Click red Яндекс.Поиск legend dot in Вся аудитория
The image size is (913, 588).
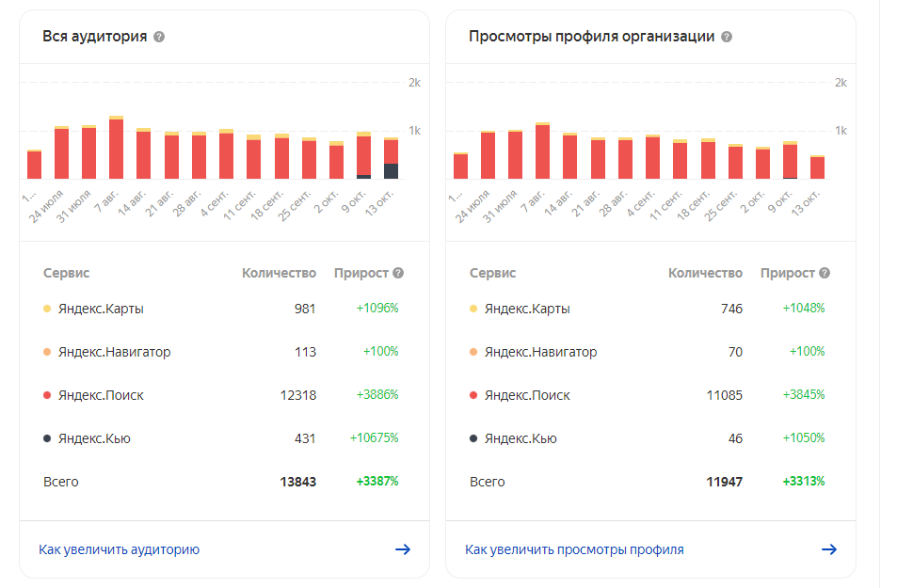click(x=47, y=395)
